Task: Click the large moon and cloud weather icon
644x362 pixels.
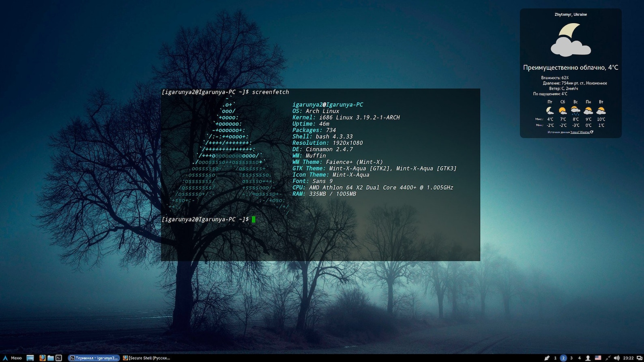Action: tap(571, 39)
